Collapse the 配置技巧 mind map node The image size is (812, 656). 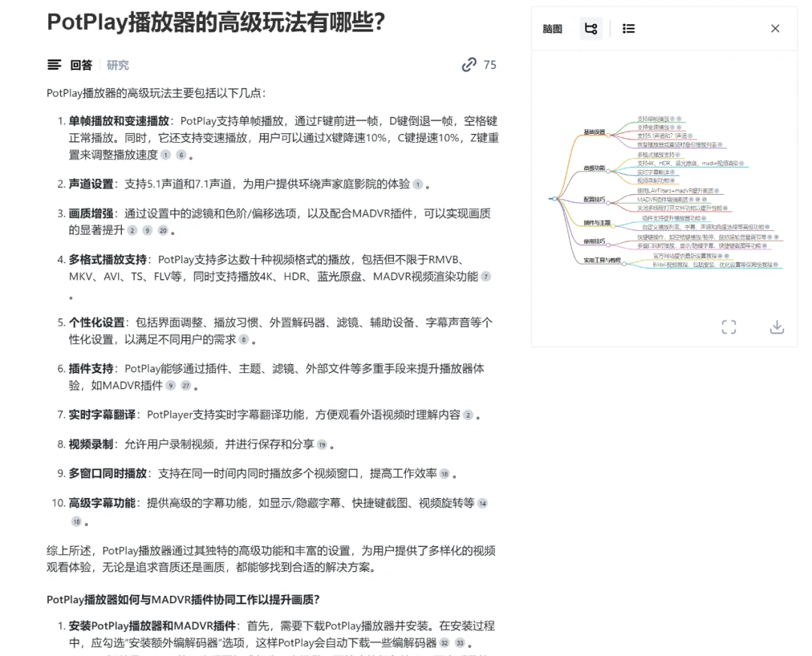pyautogui.click(x=609, y=202)
